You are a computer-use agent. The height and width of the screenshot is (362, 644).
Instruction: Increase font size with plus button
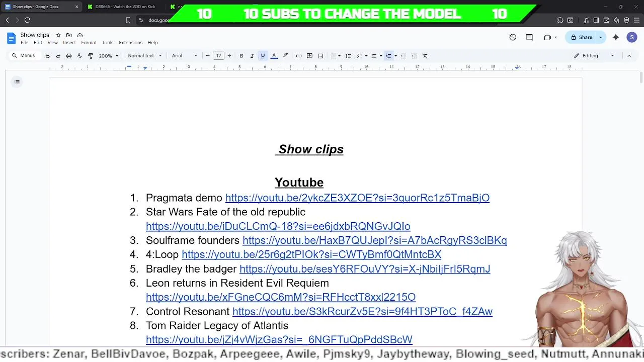coord(229,56)
